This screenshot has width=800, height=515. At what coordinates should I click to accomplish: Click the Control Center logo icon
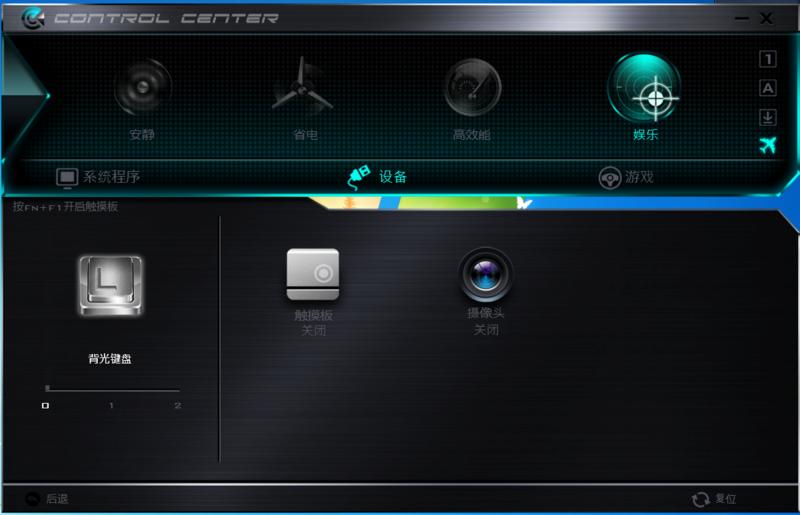pos(32,18)
